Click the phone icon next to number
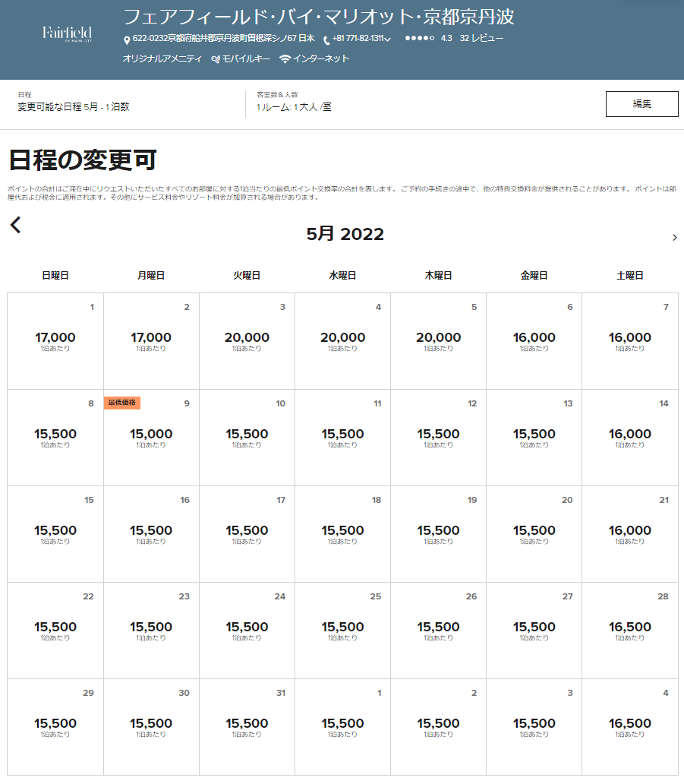This screenshot has width=684, height=784. 326,40
